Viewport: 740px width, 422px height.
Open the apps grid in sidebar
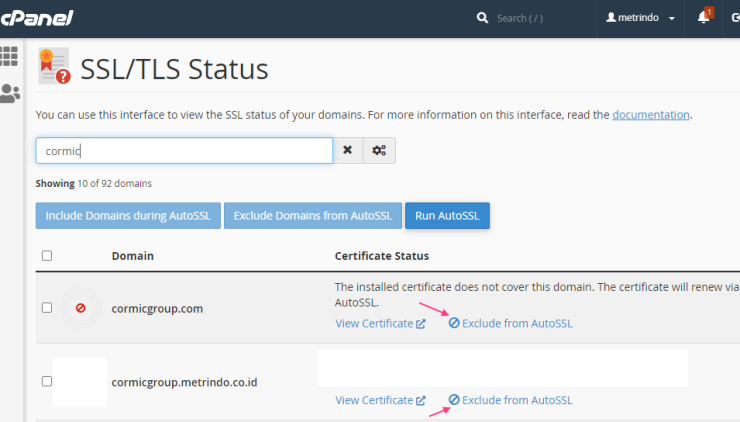click(x=9, y=56)
